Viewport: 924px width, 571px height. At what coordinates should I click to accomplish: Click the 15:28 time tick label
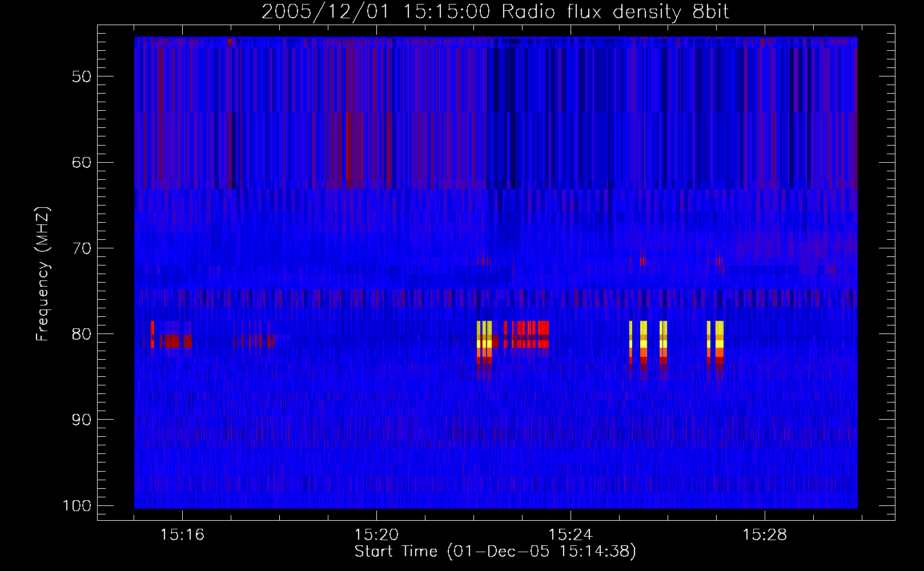[x=765, y=535]
